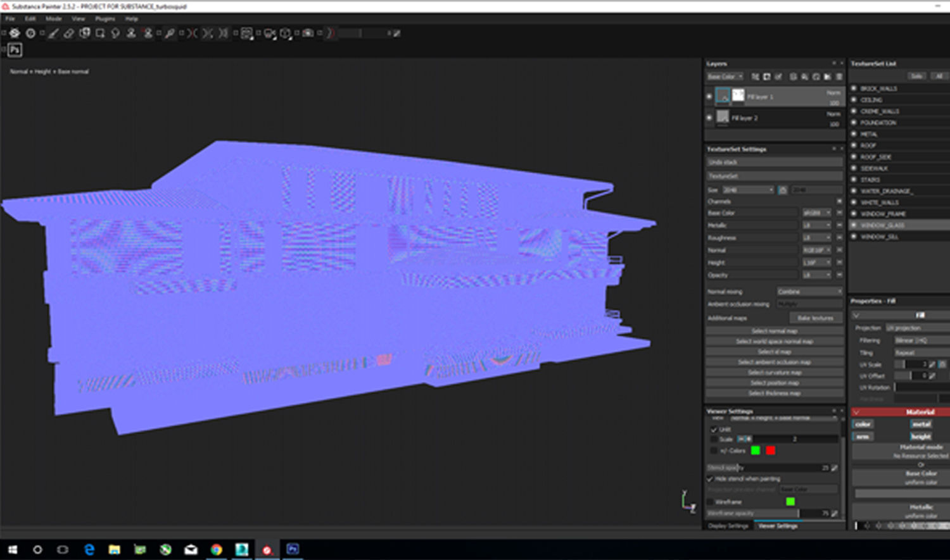Open the Mode menu

point(53,18)
